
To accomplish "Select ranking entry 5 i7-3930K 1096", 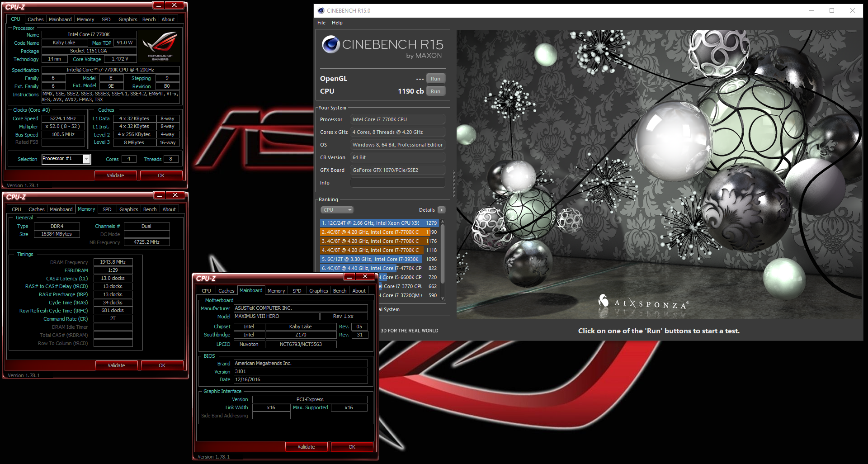I will click(379, 259).
